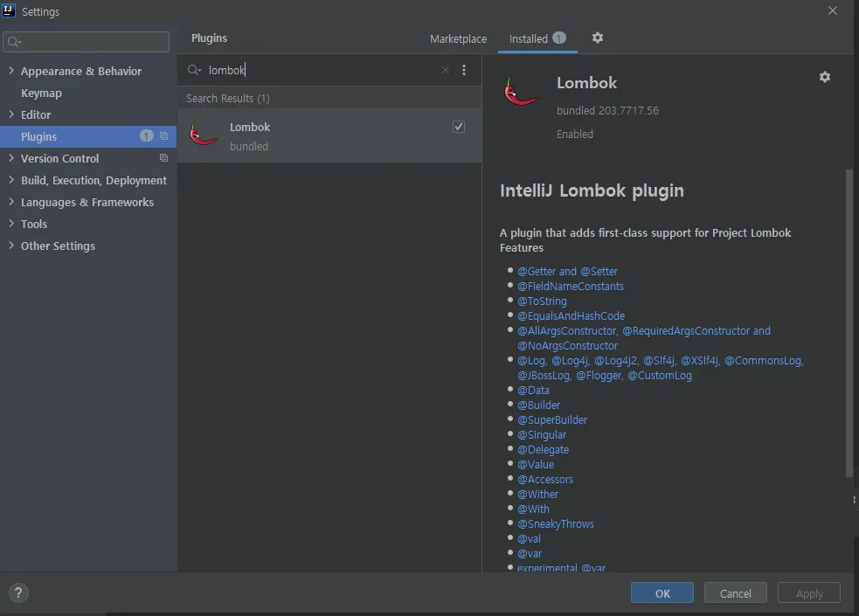Open the @Delegate link

pyautogui.click(x=543, y=449)
